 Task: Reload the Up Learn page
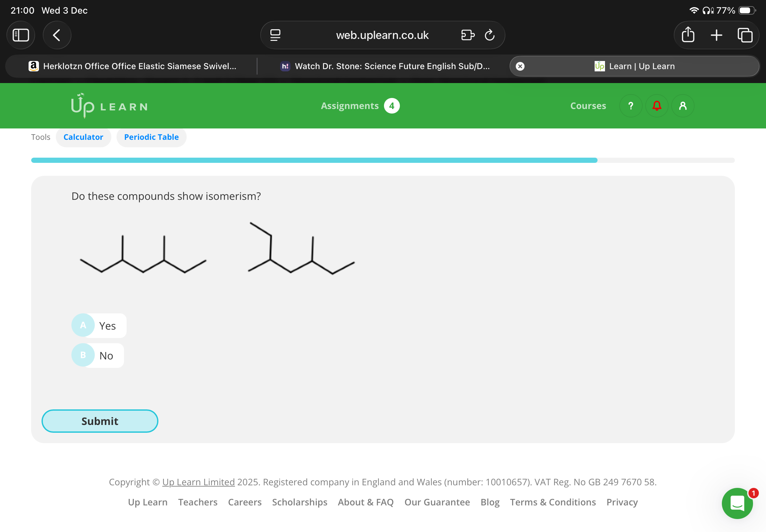coord(489,35)
